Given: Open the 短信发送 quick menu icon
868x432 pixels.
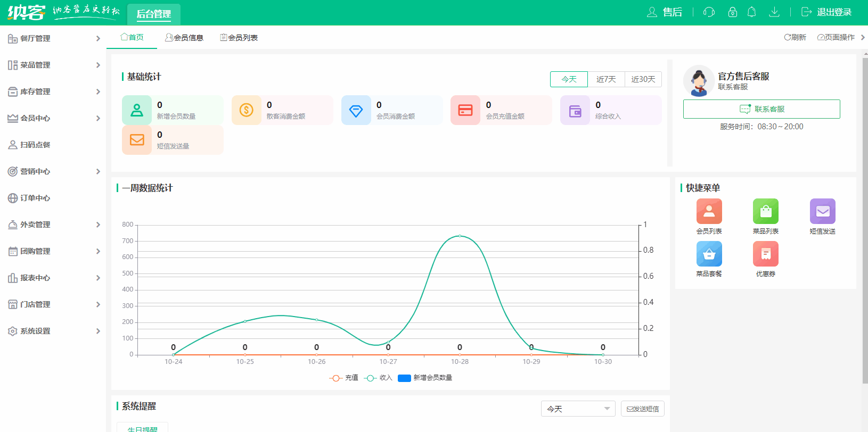Looking at the screenshot, I should point(822,211).
